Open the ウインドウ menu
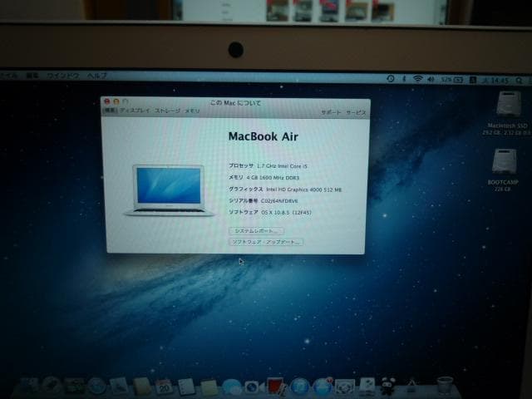The height and width of the screenshot is (399, 532). click(63, 76)
